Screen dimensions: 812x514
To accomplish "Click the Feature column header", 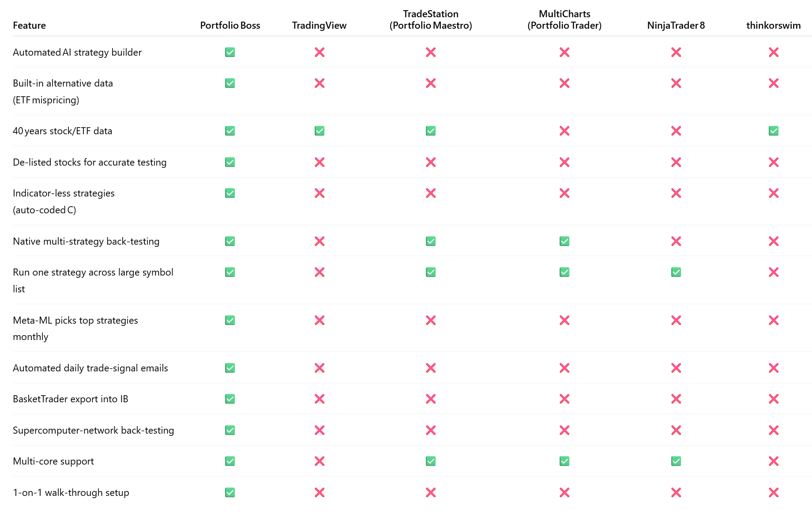I will (x=29, y=25).
